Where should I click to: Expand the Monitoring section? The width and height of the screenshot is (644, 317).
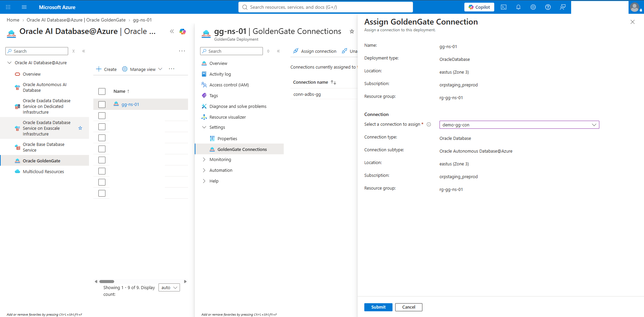204,160
